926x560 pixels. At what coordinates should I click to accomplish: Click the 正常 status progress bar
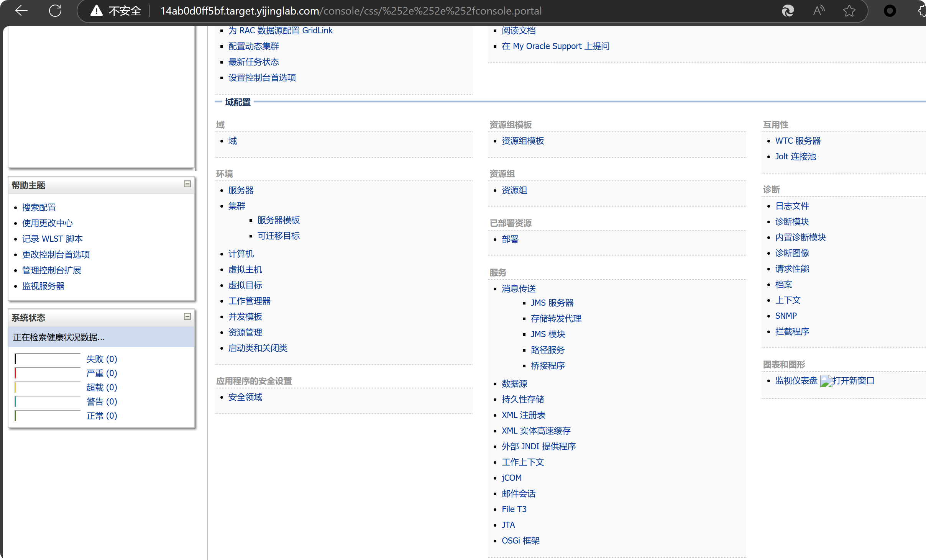(x=48, y=416)
